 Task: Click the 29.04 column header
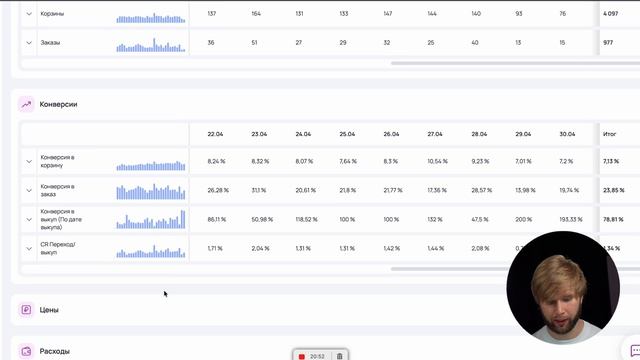pos(523,134)
